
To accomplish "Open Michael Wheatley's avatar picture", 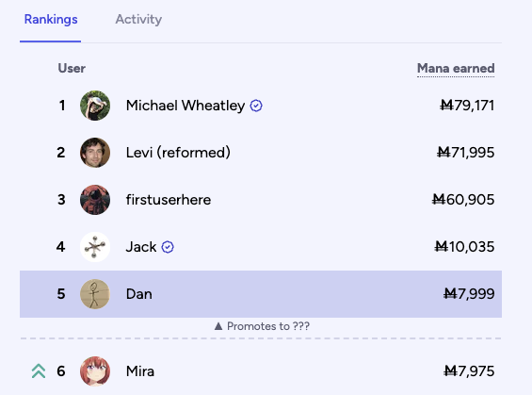I will tap(95, 106).
